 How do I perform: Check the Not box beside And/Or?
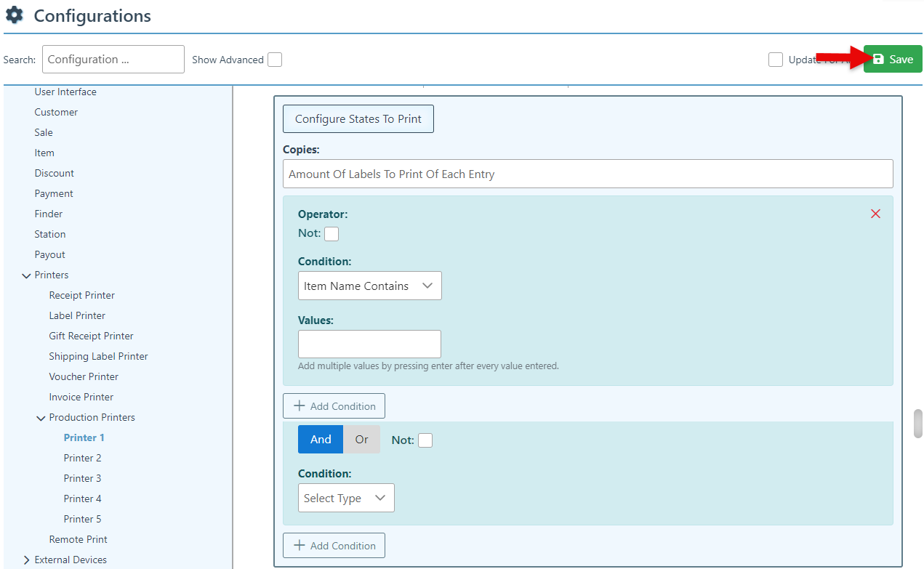click(425, 440)
